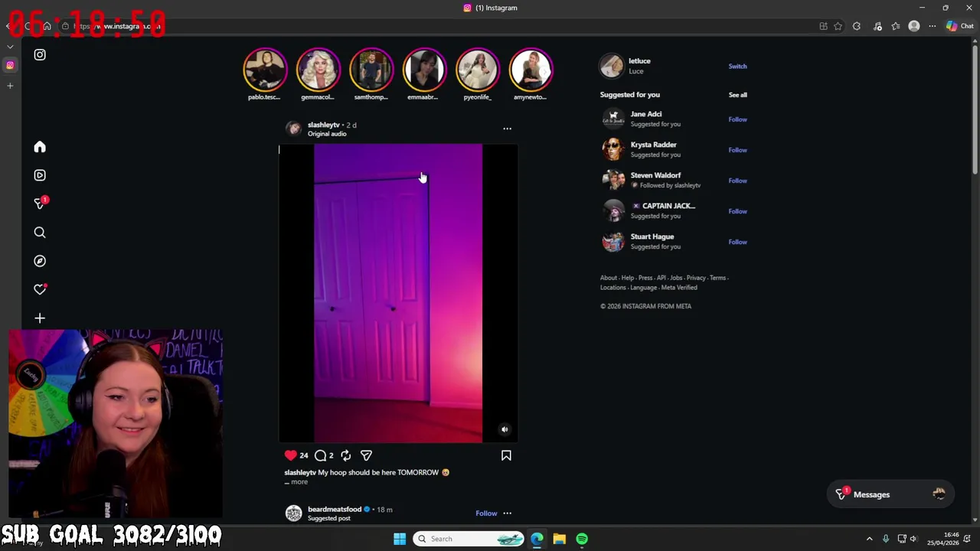Image resolution: width=980 pixels, height=551 pixels.
Task: Follow Stuart Hague
Action: 737,242
